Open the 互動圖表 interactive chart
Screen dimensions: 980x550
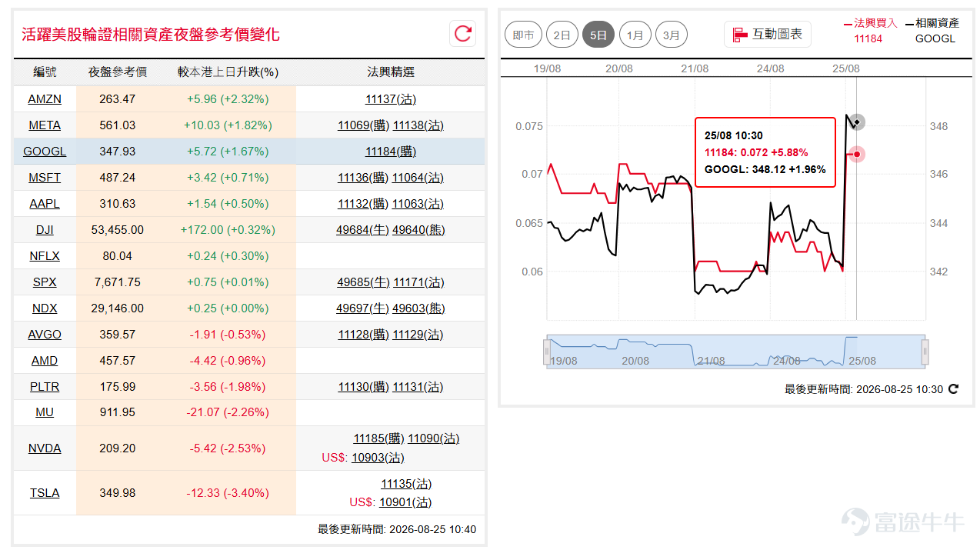(x=768, y=34)
